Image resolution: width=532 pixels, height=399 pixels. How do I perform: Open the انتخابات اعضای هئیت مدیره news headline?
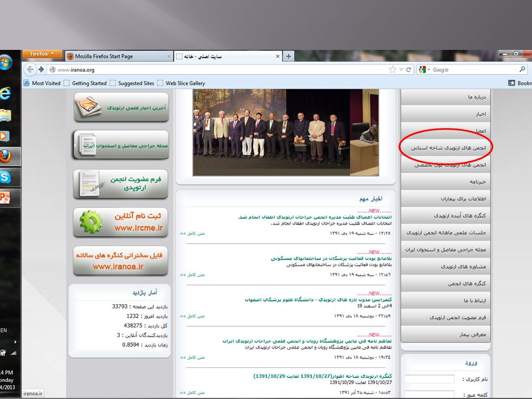(315, 217)
